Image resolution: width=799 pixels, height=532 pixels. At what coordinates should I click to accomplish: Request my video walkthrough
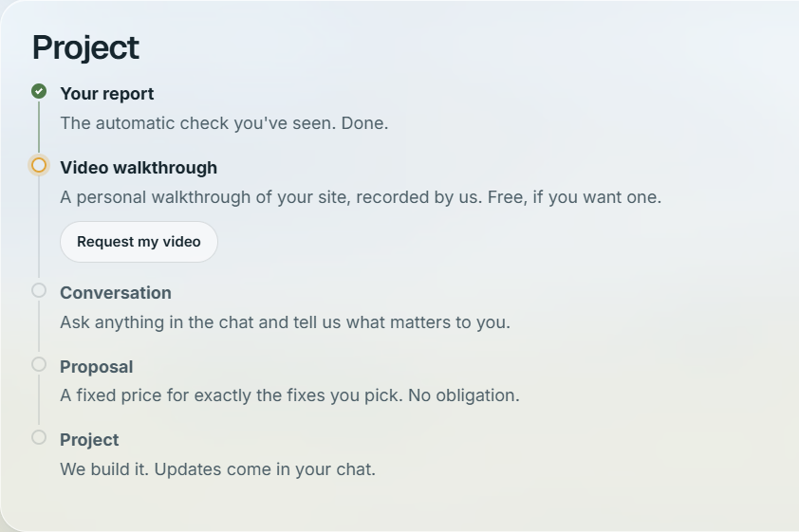139,242
